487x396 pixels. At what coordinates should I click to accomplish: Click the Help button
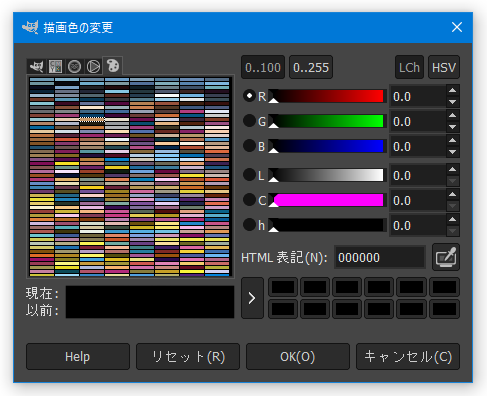(78, 357)
